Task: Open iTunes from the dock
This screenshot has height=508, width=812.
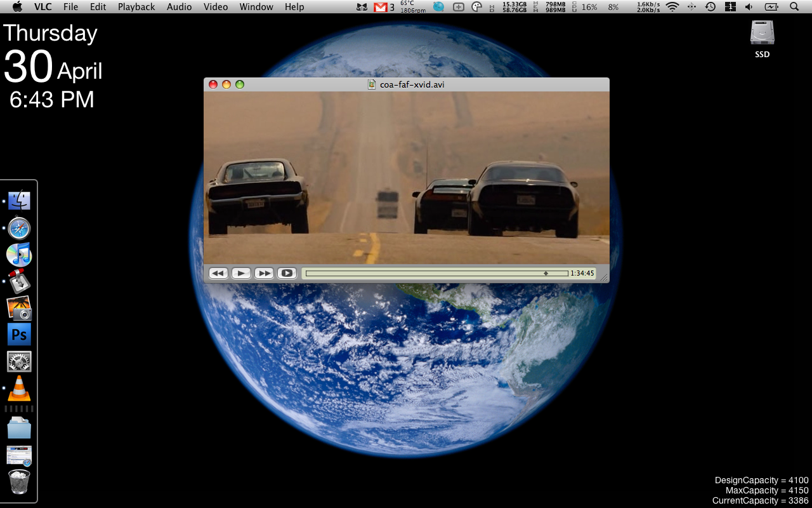Action: 19,255
